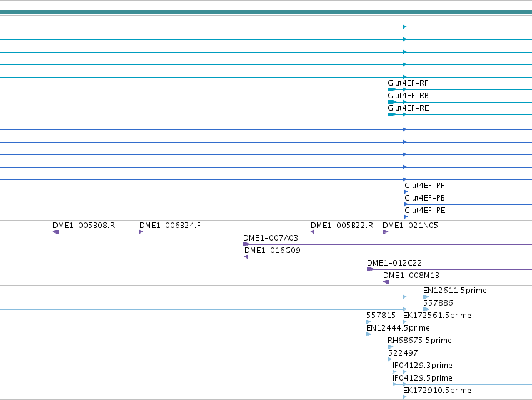Click the DME1-016G09 purple arrowhead glyph
532x400 pixels.
[246, 257]
